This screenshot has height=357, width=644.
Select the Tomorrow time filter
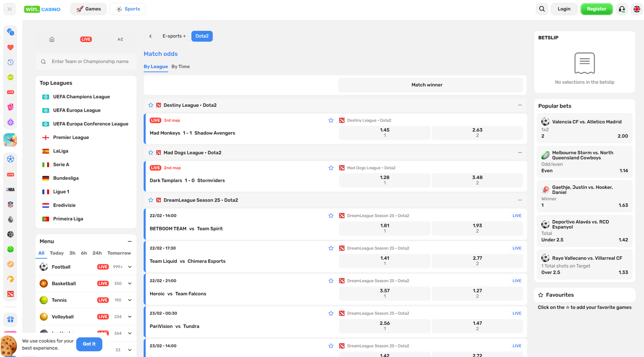[x=119, y=253]
